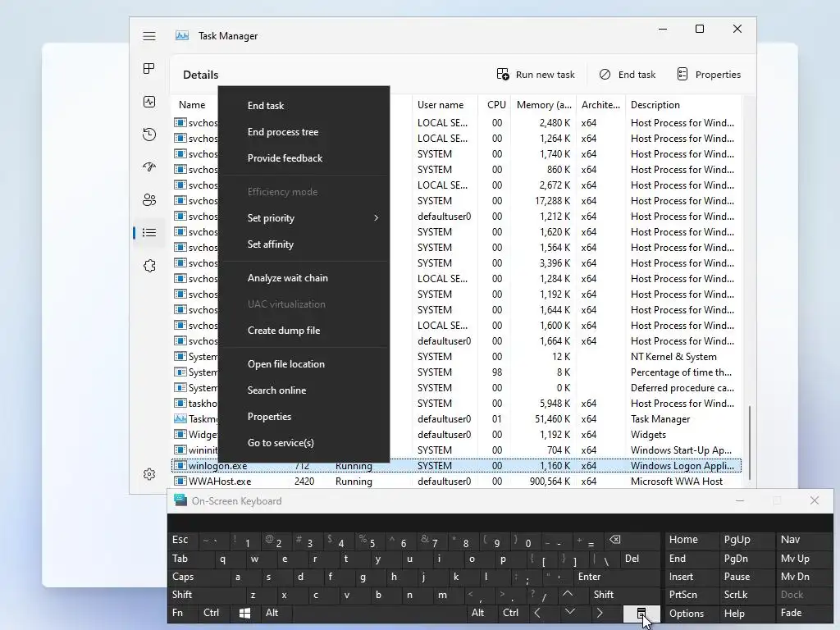Click the Windows Logon Application description

(682, 466)
